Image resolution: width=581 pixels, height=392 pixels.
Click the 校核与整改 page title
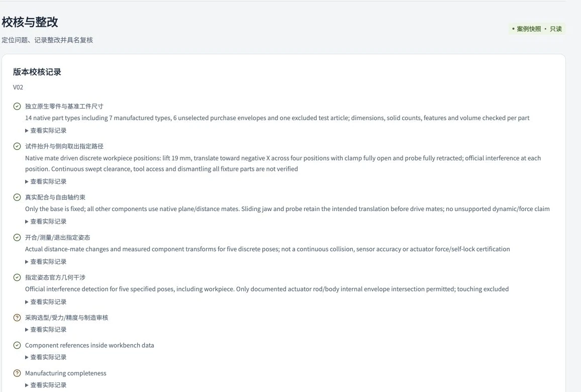pos(30,22)
